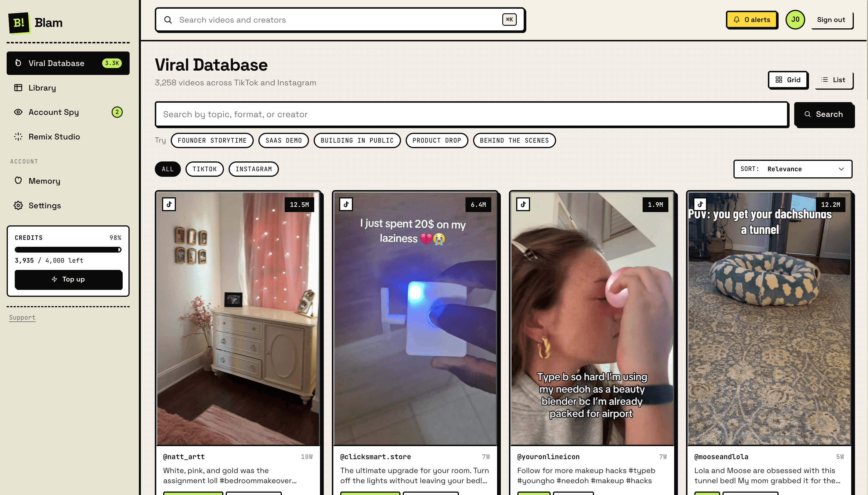Open Remix Studio in sidebar
Image resolution: width=868 pixels, height=495 pixels.
pos(68,137)
